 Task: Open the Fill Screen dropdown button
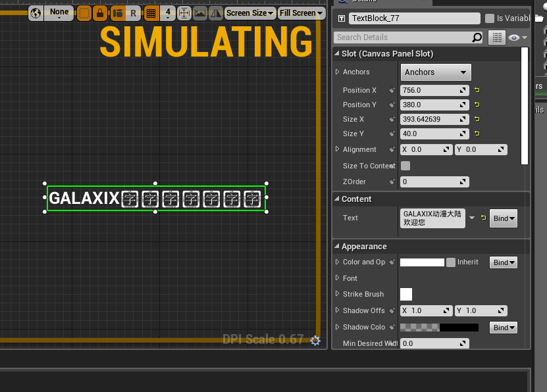pyautogui.click(x=301, y=13)
